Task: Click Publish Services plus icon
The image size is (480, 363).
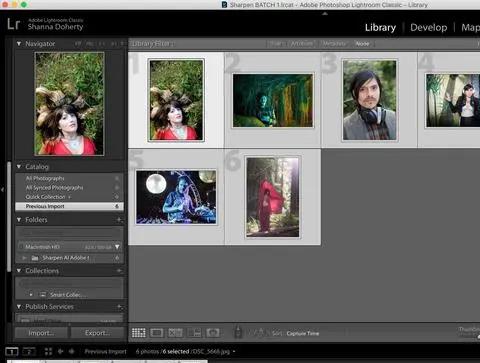Action: coord(119,307)
